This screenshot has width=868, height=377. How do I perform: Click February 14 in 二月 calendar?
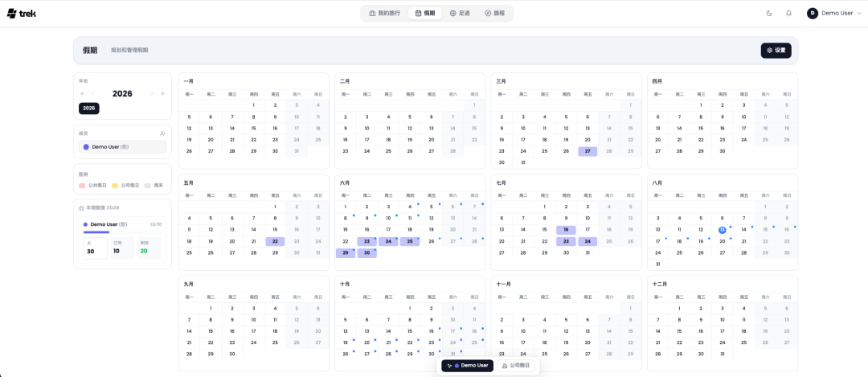point(452,128)
